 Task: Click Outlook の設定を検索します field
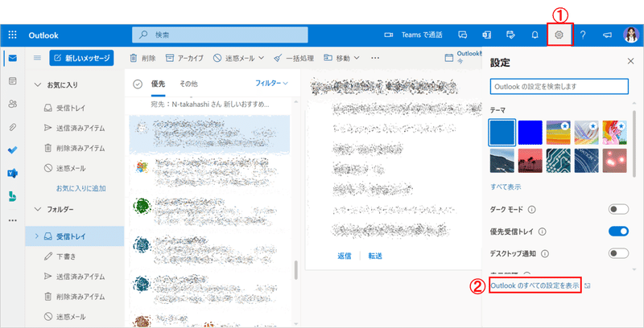pos(559,87)
